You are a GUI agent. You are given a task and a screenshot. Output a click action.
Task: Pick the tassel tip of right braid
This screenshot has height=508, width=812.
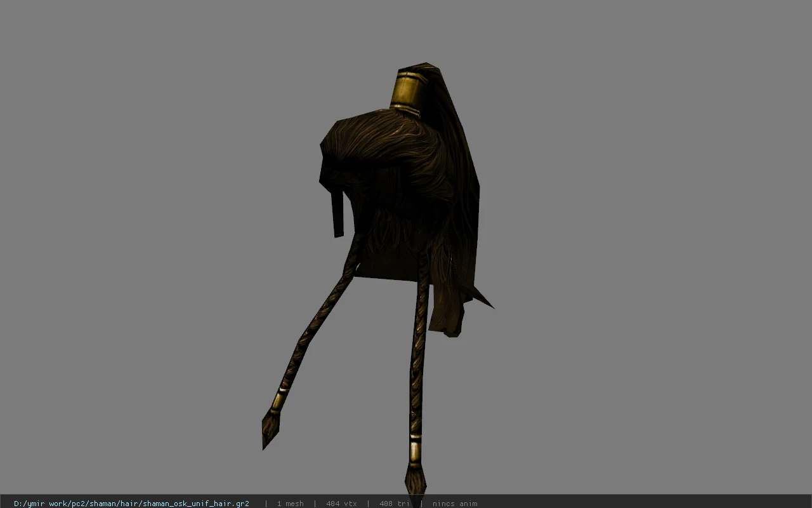point(416,481)
